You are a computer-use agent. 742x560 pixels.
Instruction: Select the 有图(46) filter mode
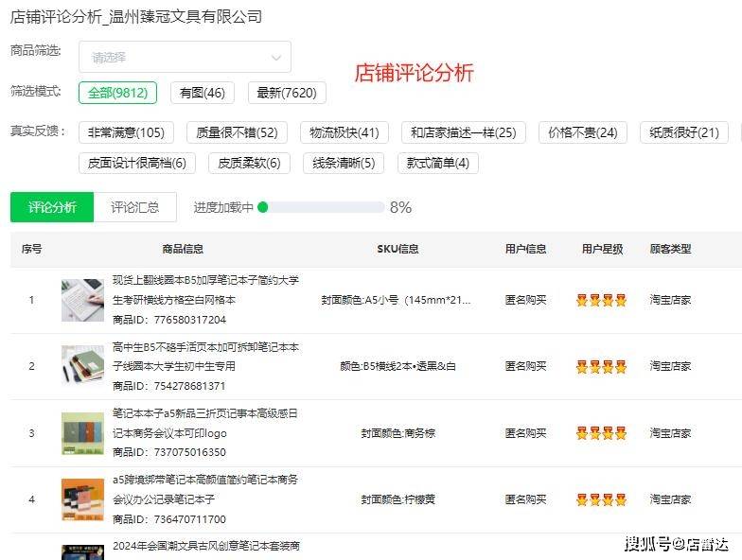coord(203,93)
